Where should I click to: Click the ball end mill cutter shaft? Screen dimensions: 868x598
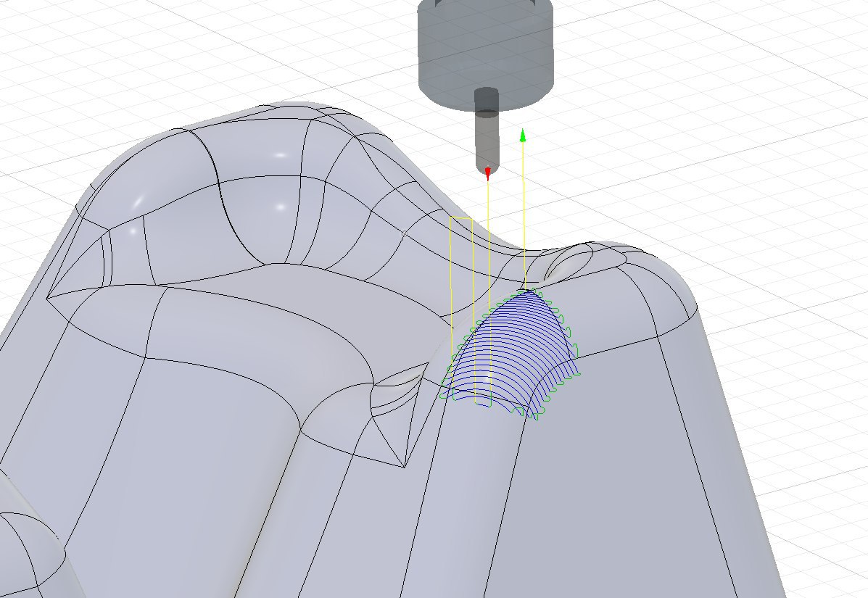[487, 130]
